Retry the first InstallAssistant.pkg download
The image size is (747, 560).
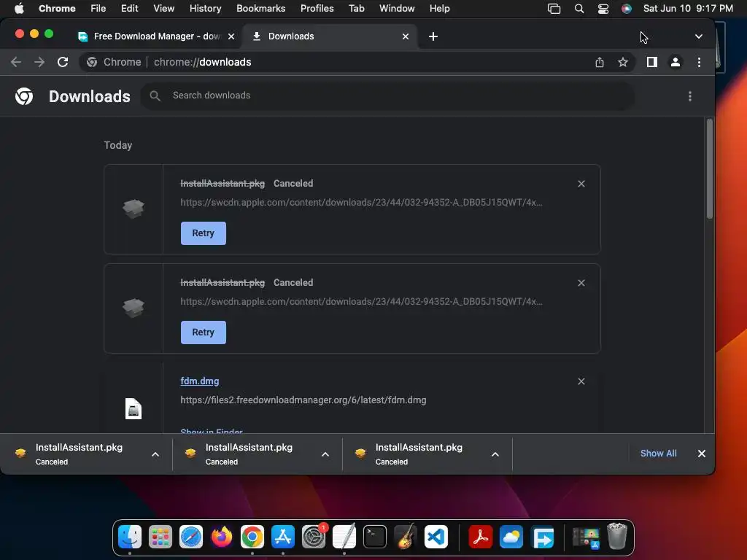204,233
